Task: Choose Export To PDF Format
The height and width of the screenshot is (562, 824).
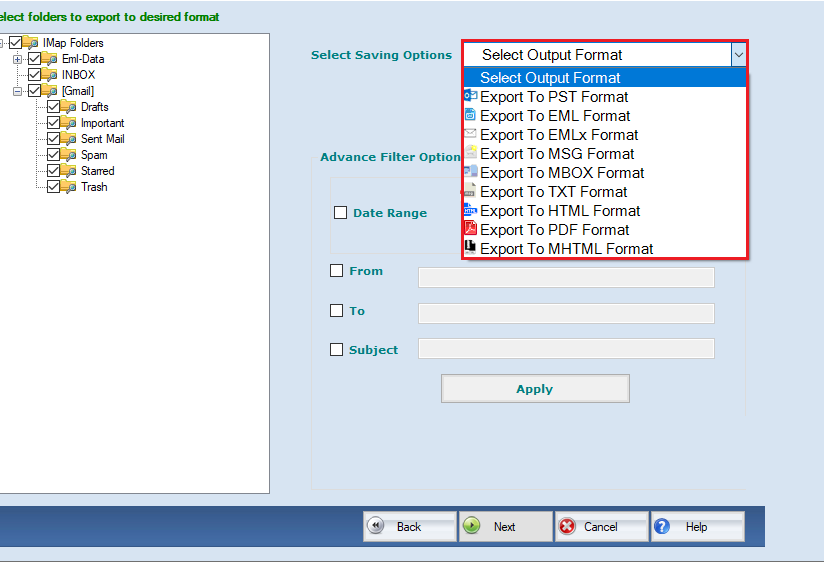Action: pos(605,229)
